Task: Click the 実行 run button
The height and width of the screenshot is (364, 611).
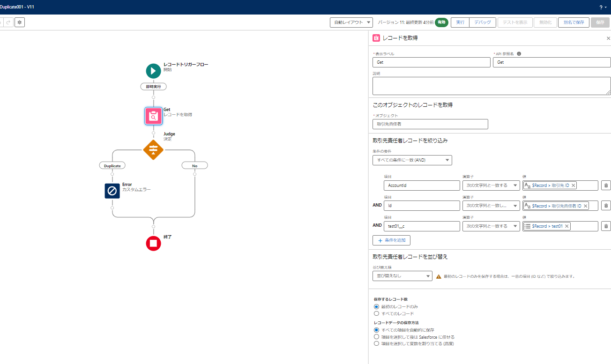Action: point(460,22)
